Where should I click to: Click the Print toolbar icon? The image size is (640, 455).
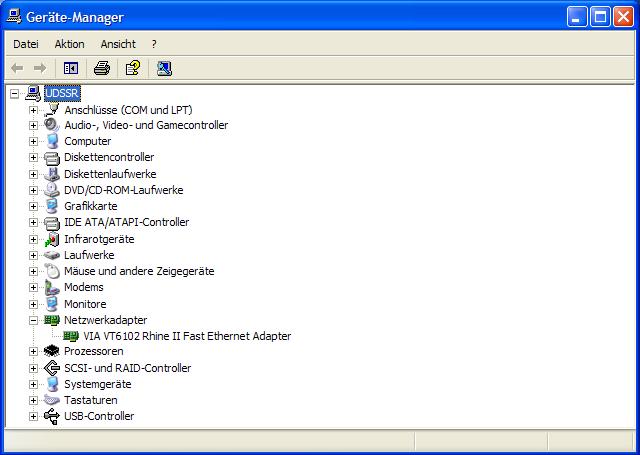(102, 68)
